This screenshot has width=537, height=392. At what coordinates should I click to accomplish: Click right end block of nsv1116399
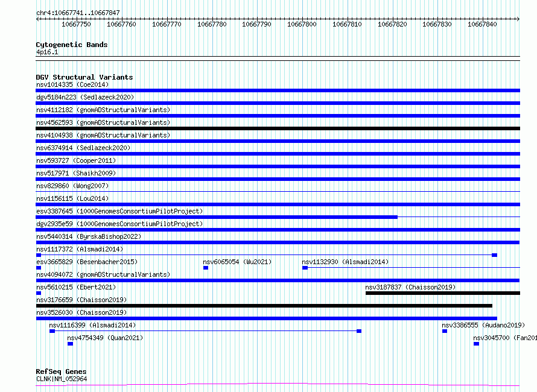point(359,331)
